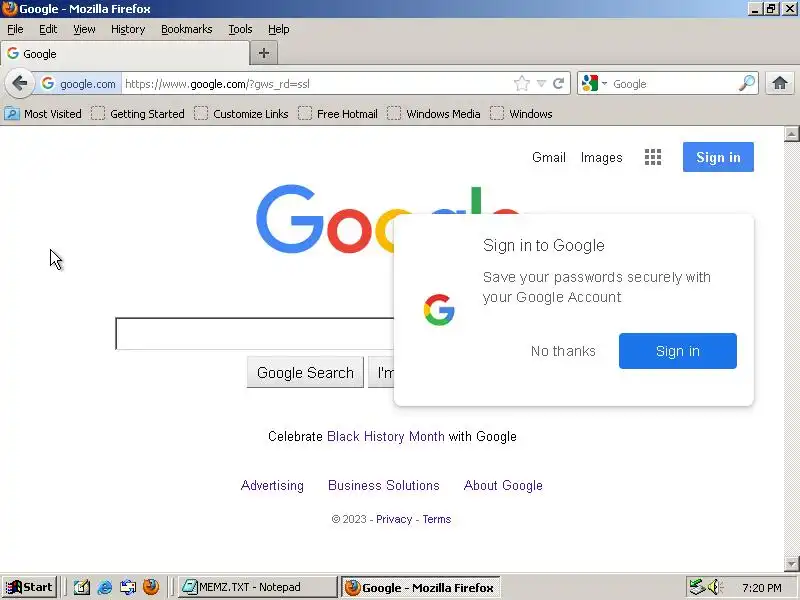Image resolution: width=800 pixels, height=600 pixels.
Task: Click the Google G logo in the sign-in popup
Action: click(439, 310)
